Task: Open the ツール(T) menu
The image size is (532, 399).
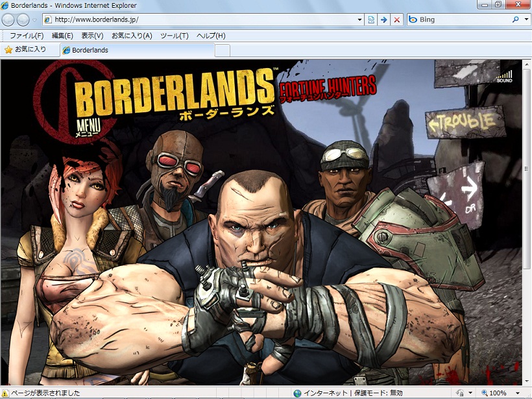Action: [x=174, y=36]
